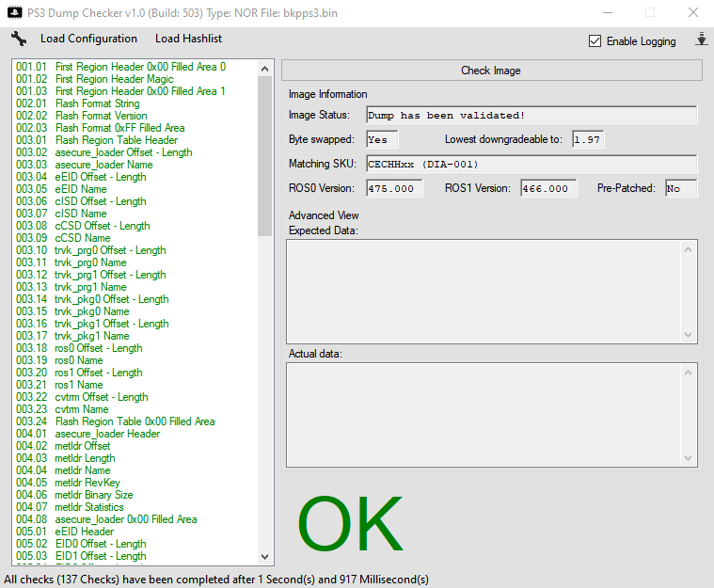The height and width of the screenshot is (588, 714).
Task: Select 003.03 asecure_loader Name
Action: click(85, 165)
